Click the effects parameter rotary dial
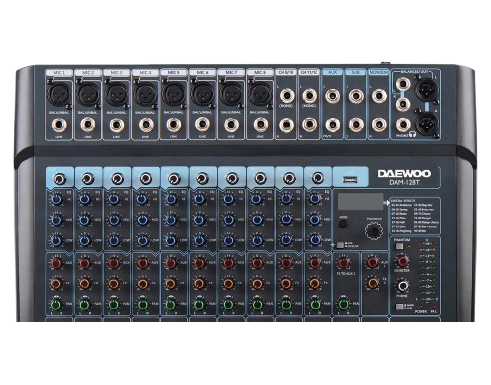The height and width of the screenshot is (385, 491). coord(374,231)
